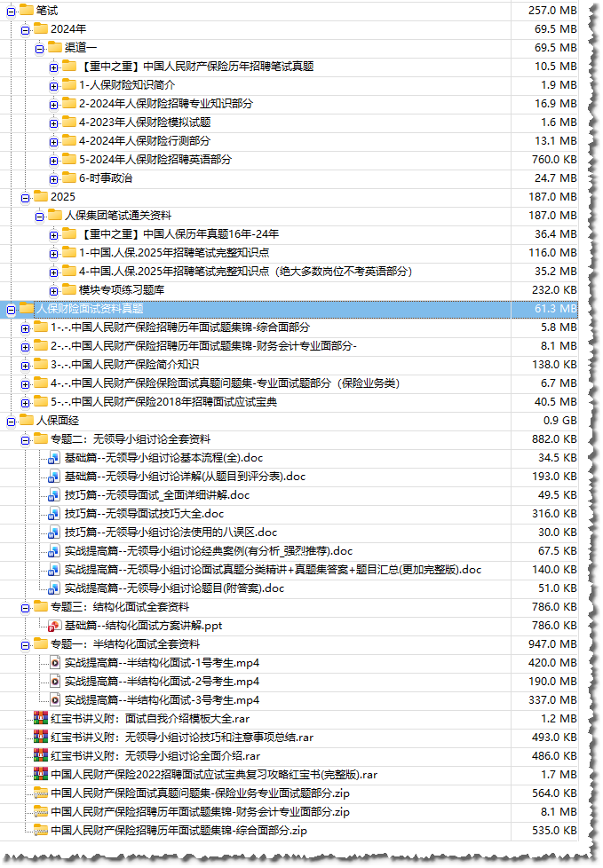603x868 pixels.
Task: Expand 1-人保财险知识简介 folder
Action: 53,86
